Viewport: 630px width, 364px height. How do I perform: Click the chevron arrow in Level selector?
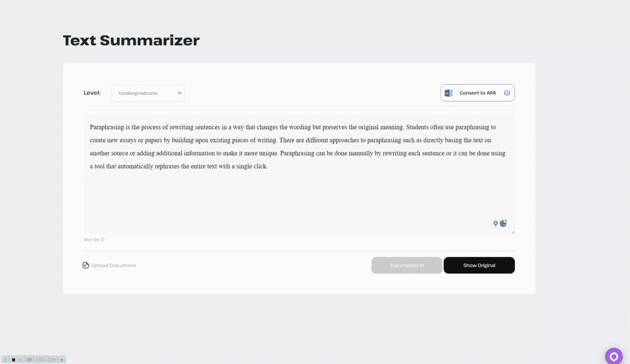coord(179,93)
